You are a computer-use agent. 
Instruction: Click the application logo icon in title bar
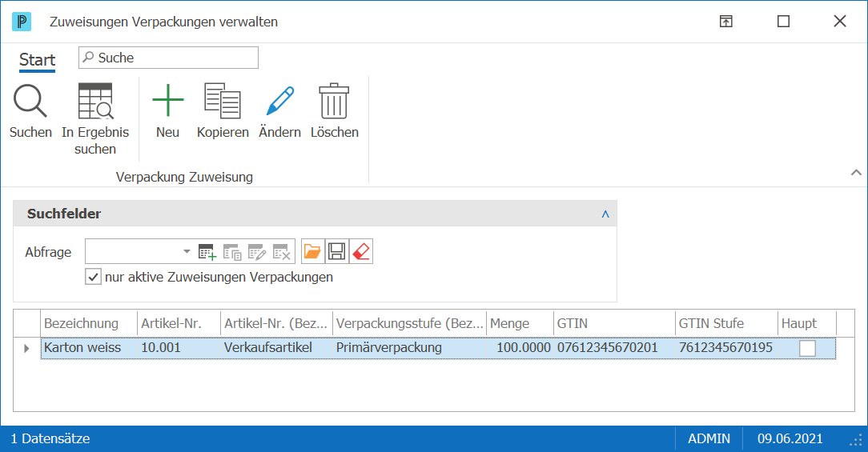pos(22,22)
